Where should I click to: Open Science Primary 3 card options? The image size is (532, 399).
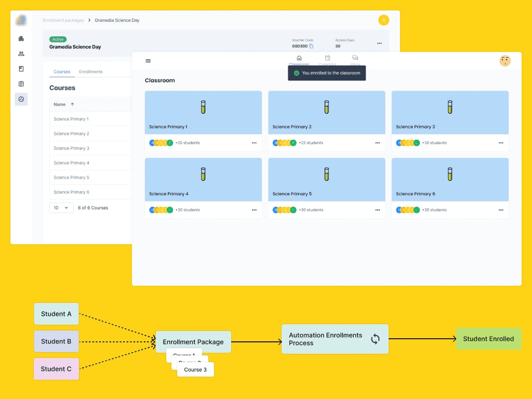point(501,143)
